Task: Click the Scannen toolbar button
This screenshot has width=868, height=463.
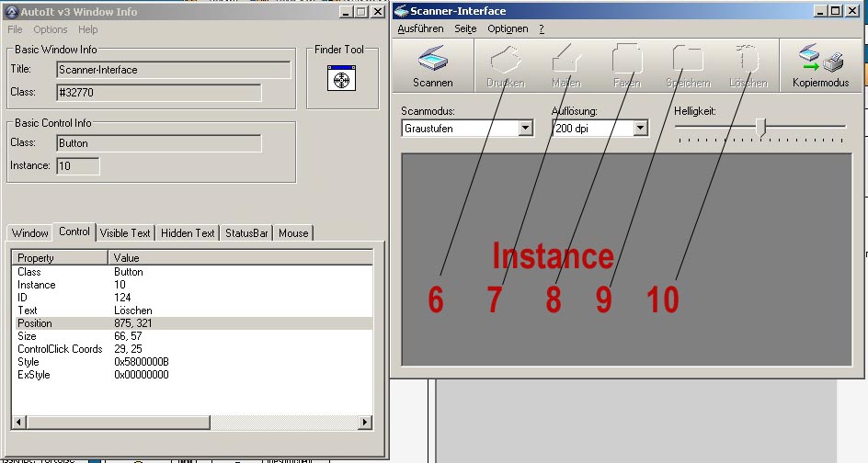Action: (432, 65)
